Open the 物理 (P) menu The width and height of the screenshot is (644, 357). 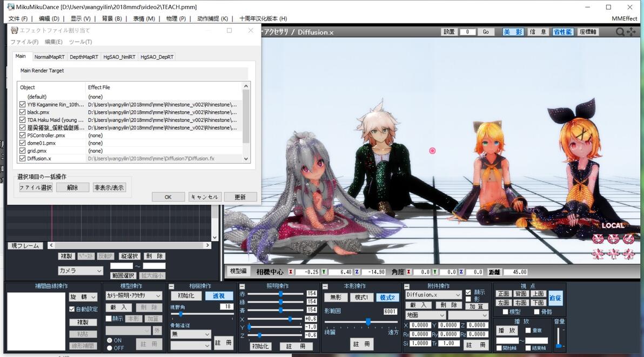[x=176, y=18]
